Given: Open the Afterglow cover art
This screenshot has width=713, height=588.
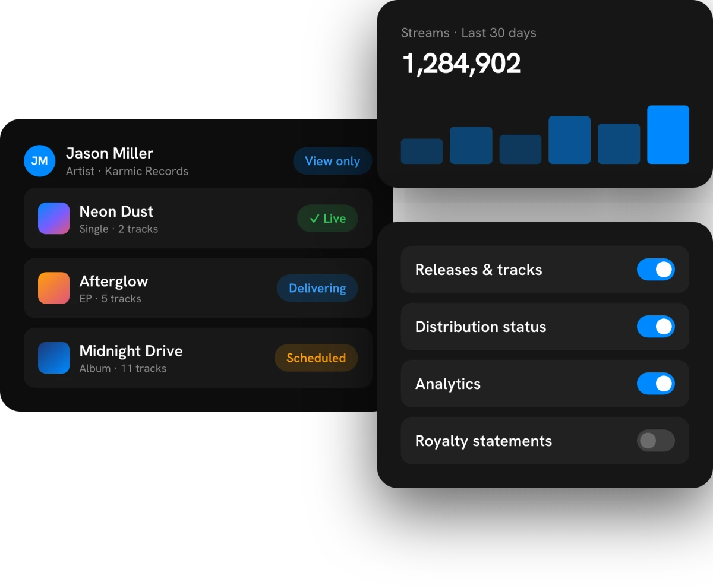Looking at the screenshot, I should click(54, 288).
